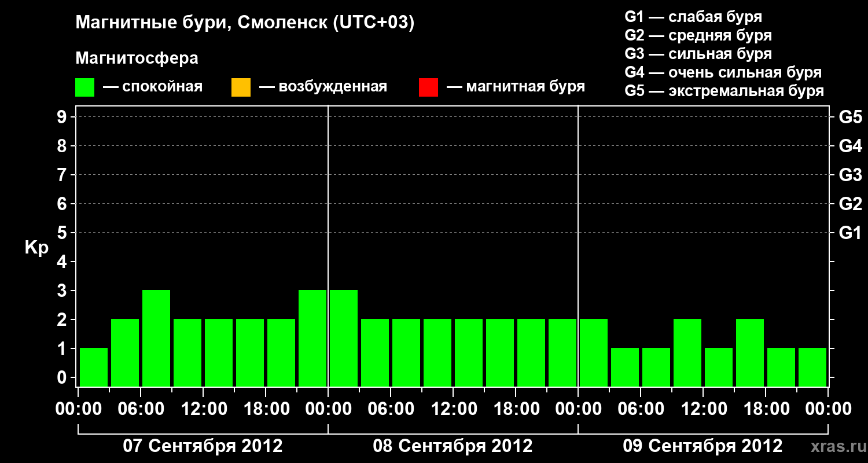Click the 00:00 label starting 07 Сентября

click(79, 409)
